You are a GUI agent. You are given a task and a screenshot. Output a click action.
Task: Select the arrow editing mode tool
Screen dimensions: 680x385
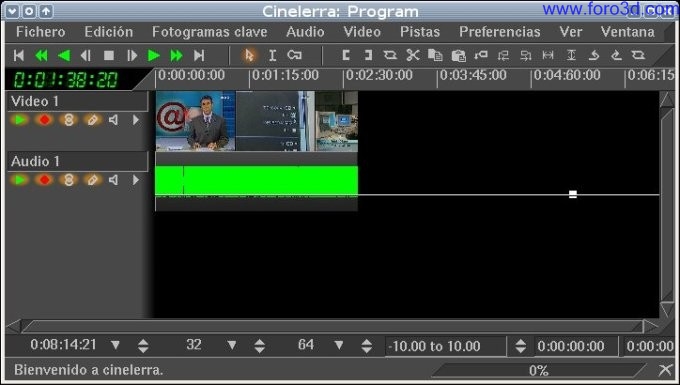(x=249, y=55)
